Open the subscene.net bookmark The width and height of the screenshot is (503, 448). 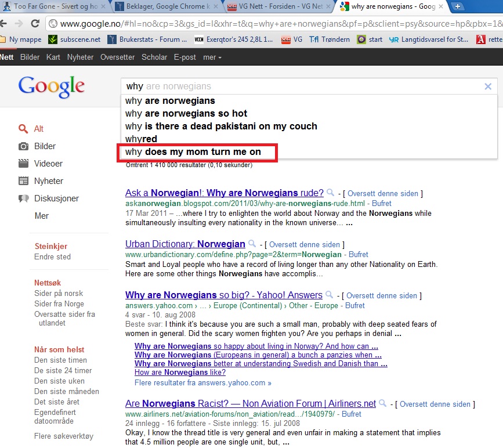pyautogui.click(x=74, y=39)
